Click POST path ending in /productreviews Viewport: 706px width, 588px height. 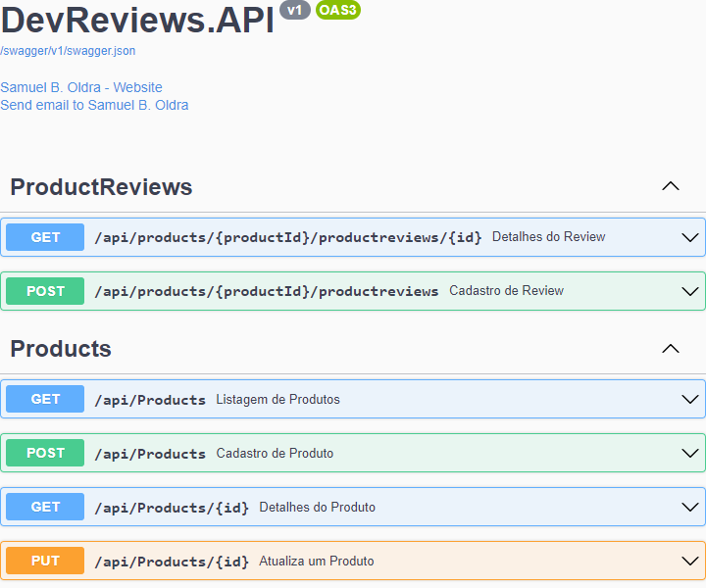267,291
